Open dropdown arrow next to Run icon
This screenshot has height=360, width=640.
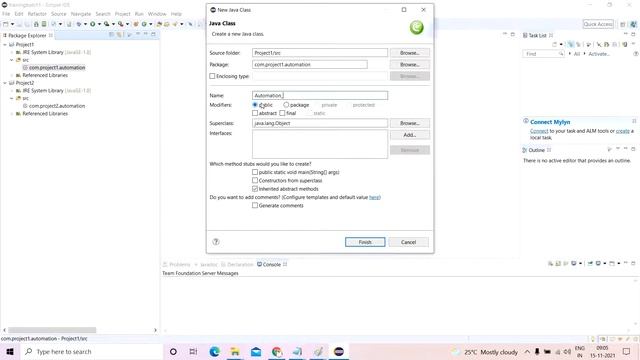click(x=99, y=24)
